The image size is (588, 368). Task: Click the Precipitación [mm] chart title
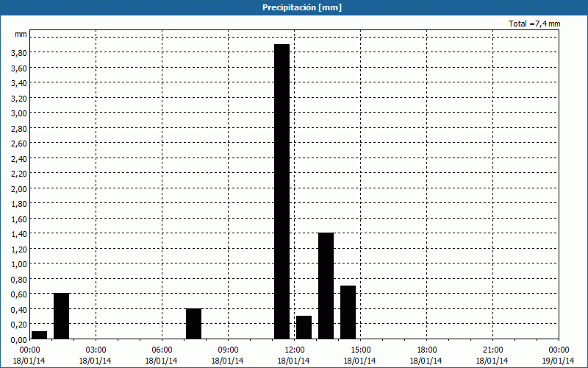[302, 7]
